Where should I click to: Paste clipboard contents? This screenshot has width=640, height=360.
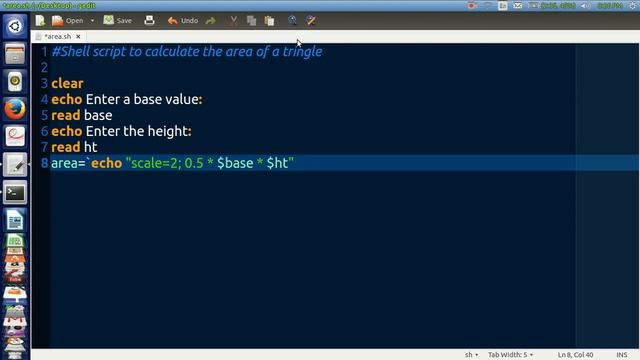[x=269, y=20]
